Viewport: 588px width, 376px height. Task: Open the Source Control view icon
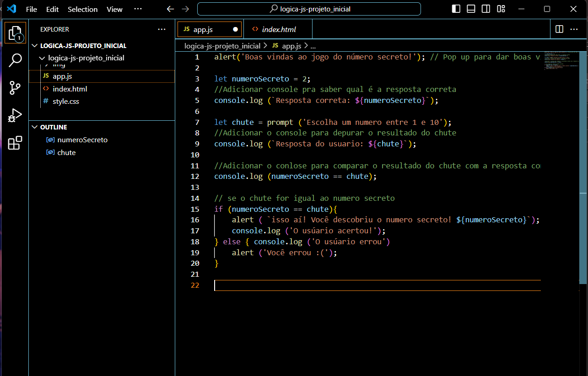click(x=15, y=87)
